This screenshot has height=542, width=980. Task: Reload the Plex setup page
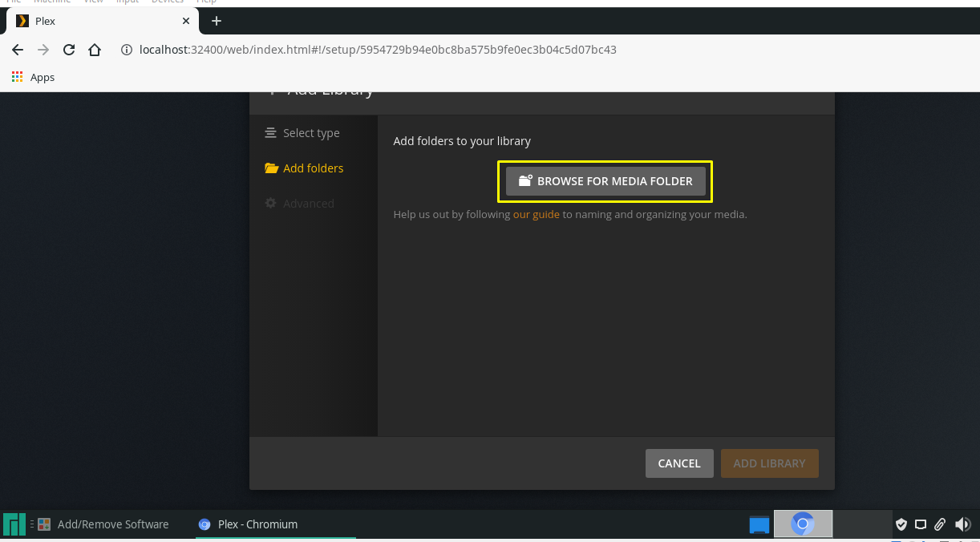click(69, 50)
